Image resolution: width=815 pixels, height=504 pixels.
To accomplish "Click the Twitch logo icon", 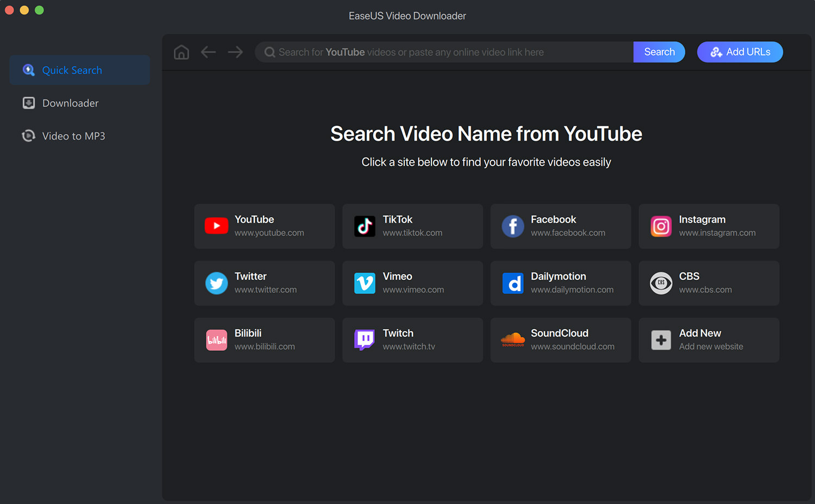I will coord(365,340).
